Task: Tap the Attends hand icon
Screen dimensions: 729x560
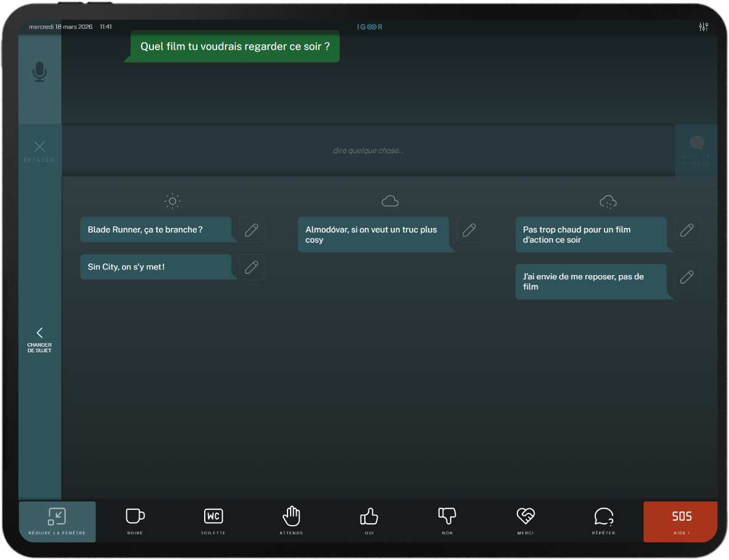Action: (291, 521)
